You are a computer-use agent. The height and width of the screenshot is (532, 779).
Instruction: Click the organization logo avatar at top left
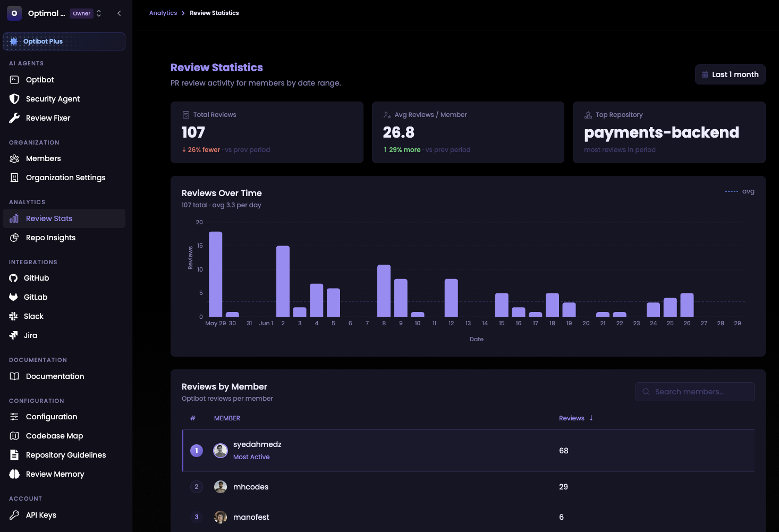click(14, 13)
